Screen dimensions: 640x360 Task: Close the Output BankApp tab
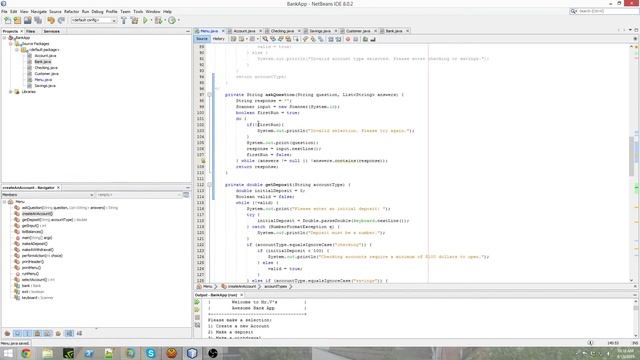tap(242, 295)
